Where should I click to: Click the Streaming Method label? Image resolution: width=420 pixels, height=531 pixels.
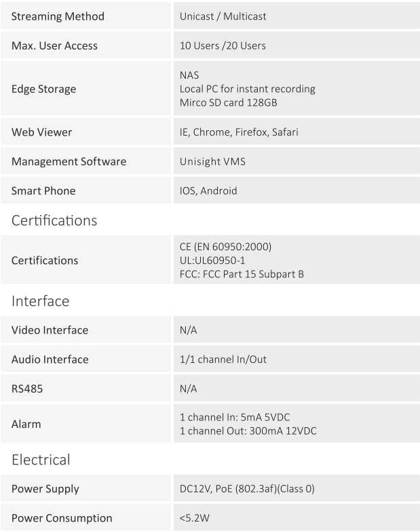58,16
